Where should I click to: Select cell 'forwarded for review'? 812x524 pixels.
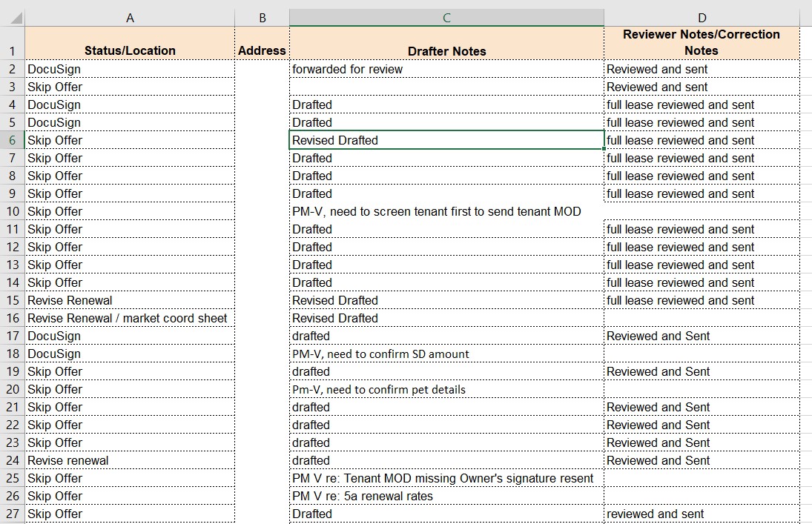[x=446, y=69]
